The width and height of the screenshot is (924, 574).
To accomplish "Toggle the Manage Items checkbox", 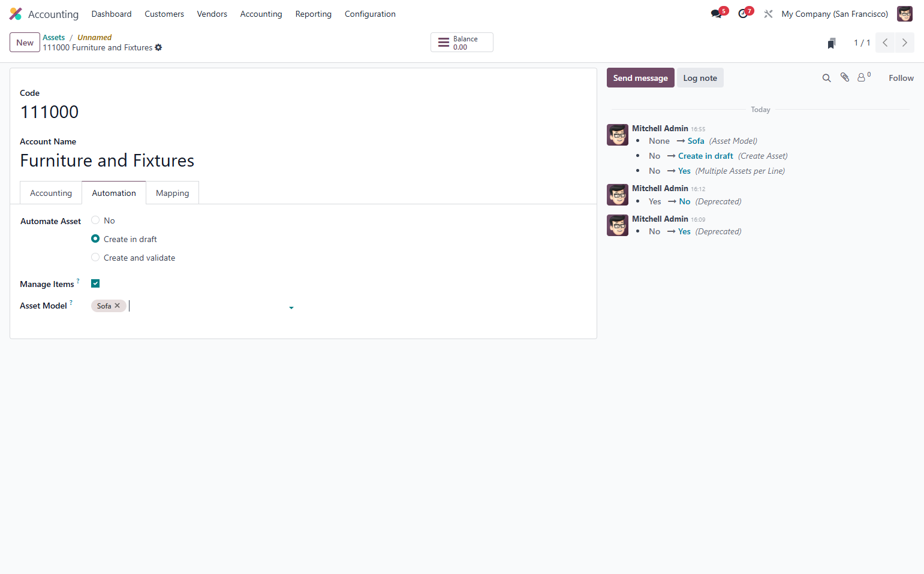I will [x=95, y=283].
